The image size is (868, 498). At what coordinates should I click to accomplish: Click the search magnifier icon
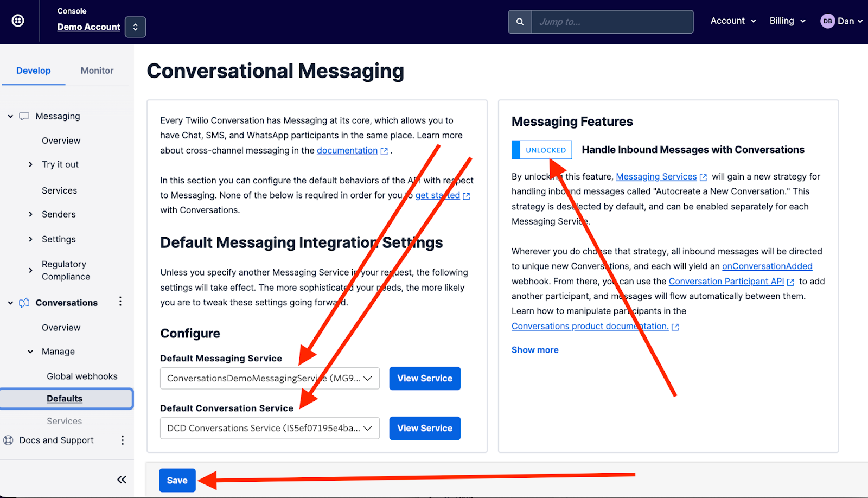(x=520, y=22)
